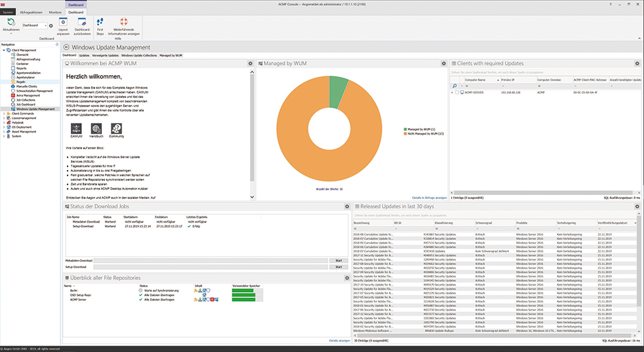The image size is (644, 352).
Task: Open the System ribbon tab
Action: (8, 12)
